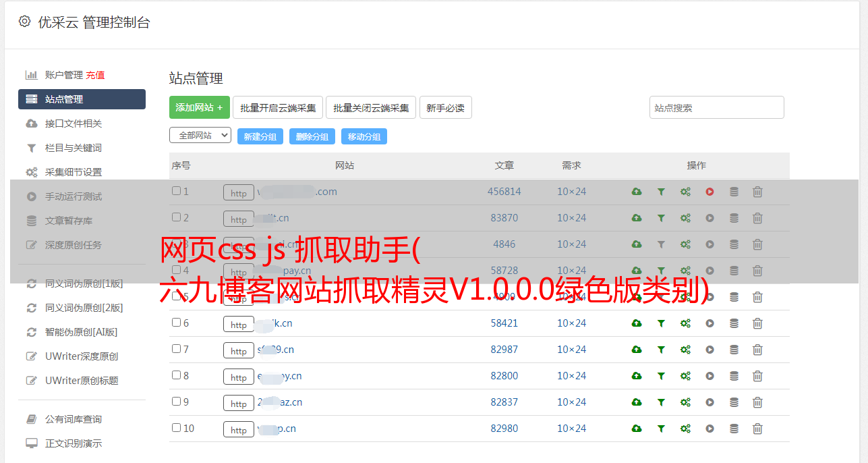Open 智能伪原创[AI版] in sidebar
The image size is (868, 463).
coord(81,332)
